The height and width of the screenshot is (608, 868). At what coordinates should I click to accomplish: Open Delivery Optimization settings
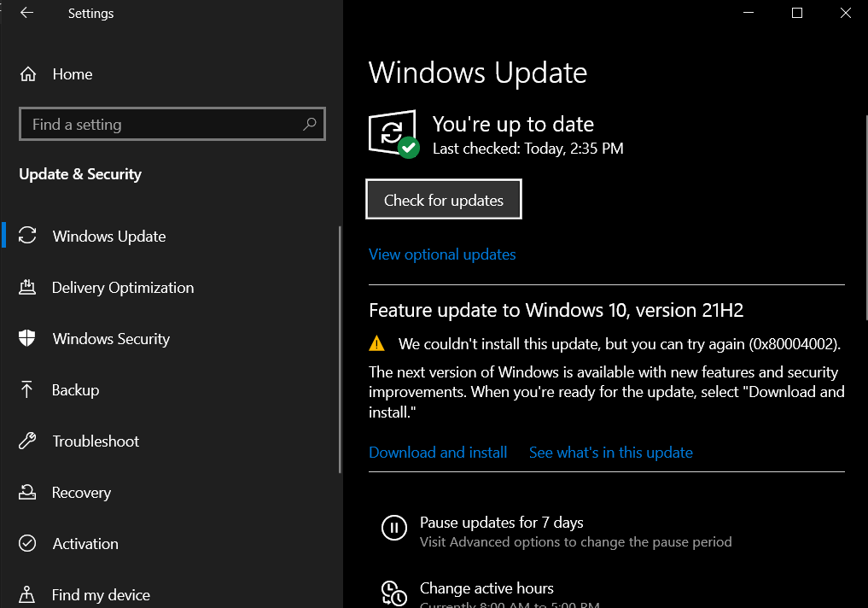[x=123, y=288]
